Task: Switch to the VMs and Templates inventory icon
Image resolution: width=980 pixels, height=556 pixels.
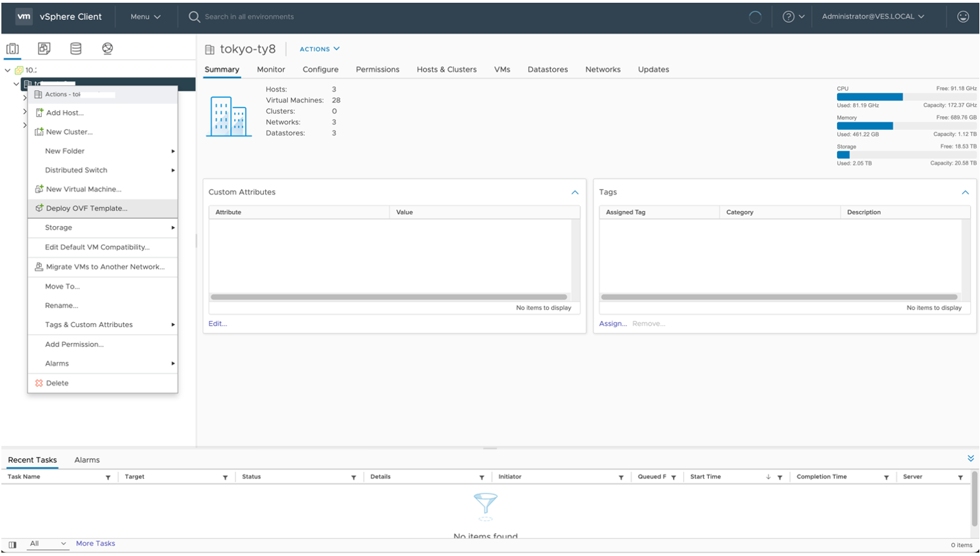Action: coord(43,48)
